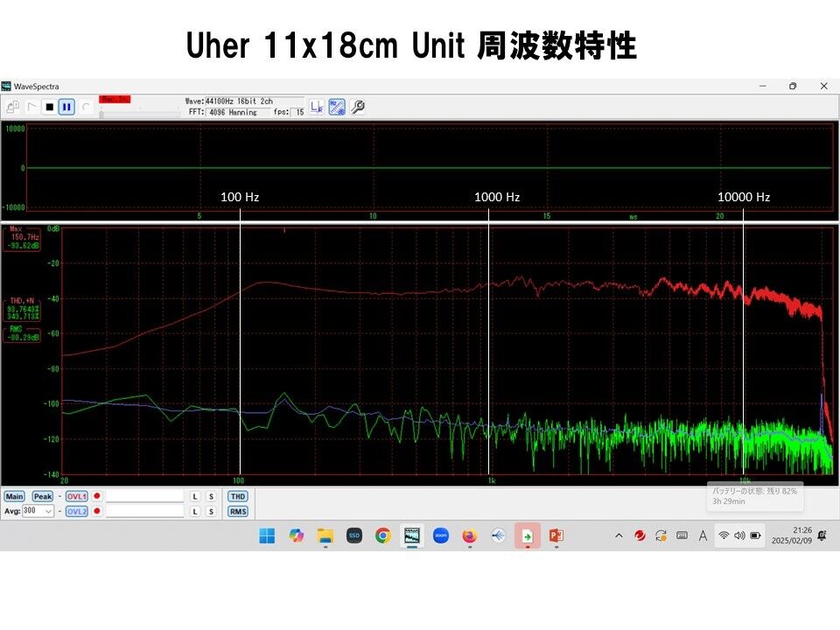Click the speaker volume tray icon
Viewport: 840px width, 630px height.
coord(740,535)
